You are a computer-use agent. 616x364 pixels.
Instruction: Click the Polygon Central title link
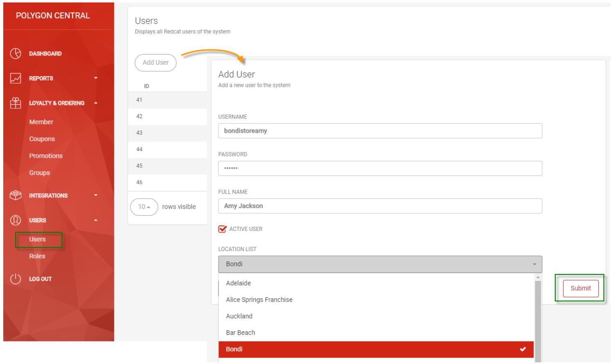(x=53, y=16)
